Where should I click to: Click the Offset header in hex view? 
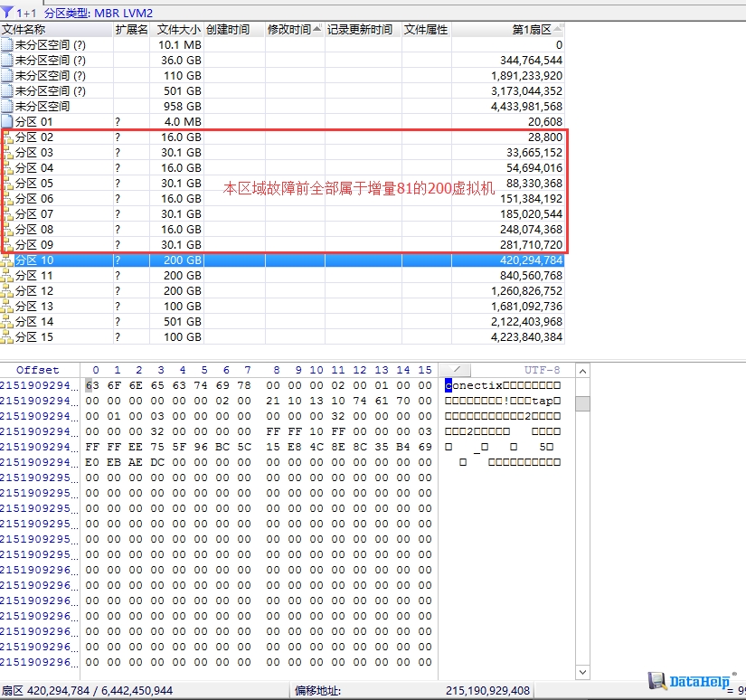38,370
